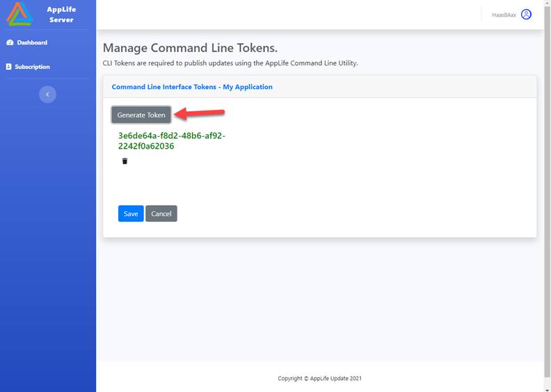Open the Subscription sidebar item
Screen dimensions: 551x392
pyautogui.click(x=28, y=67)
